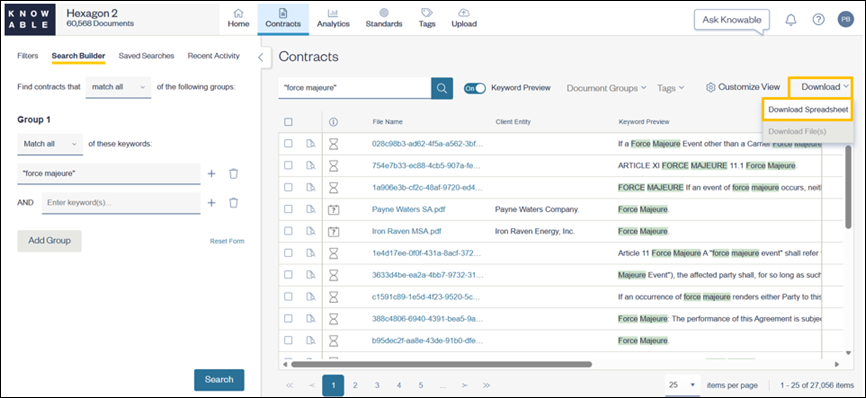Open the Home navigation tab
The width and height of the screenshot is (866, 398).
[239, 19]
